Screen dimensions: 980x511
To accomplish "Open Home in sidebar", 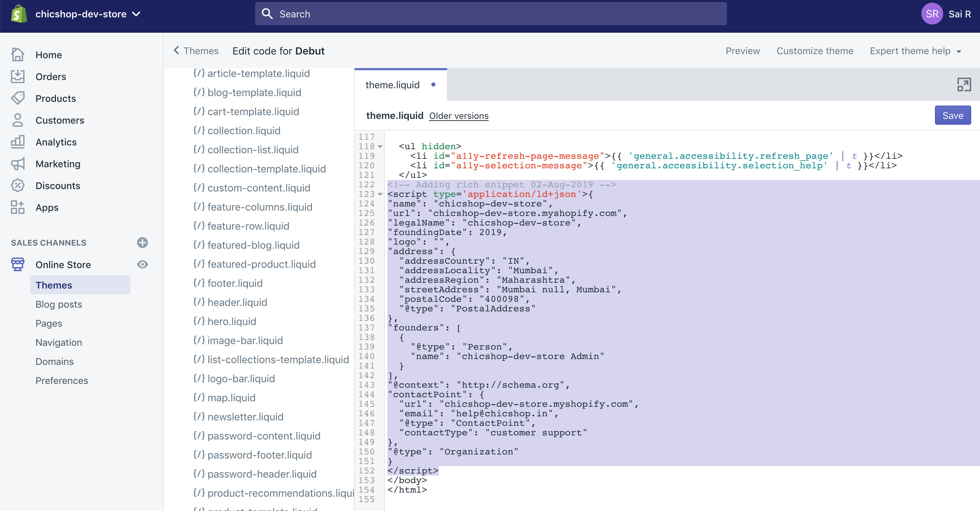I will 49,55.
